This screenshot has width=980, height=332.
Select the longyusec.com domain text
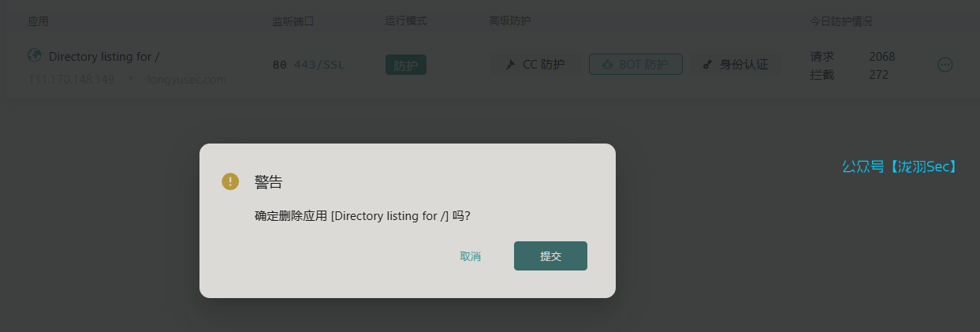(x=187, y=80)
